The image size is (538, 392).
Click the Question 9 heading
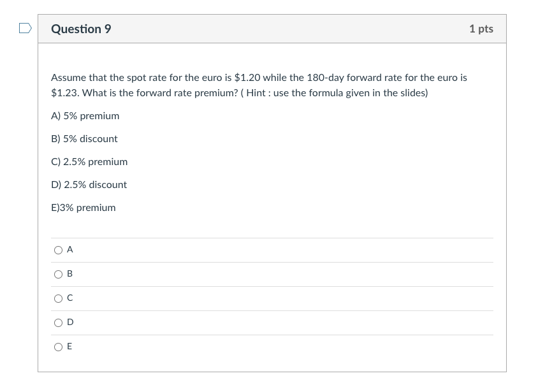click(81, 29)
